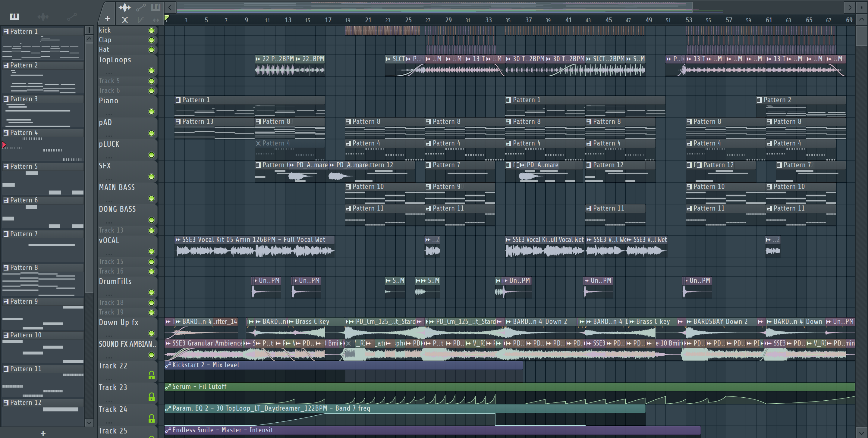The image size is (868, 438).
Task: Click the Pattern 5 icon in picker list
Action: pyautogui.click(x=6, y=166)
